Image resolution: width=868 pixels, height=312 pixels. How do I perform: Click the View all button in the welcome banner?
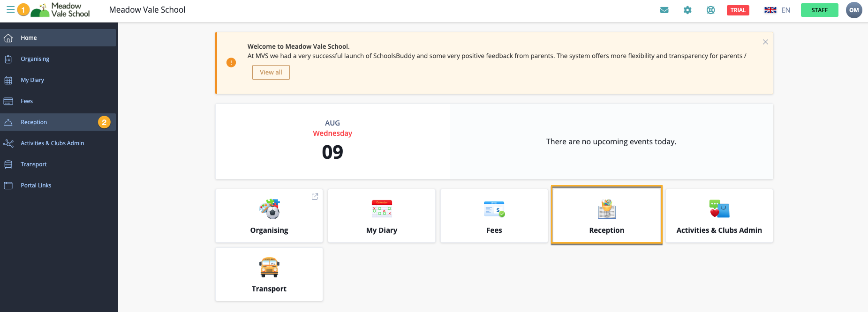pyautogui.click(x=271, y=72)
